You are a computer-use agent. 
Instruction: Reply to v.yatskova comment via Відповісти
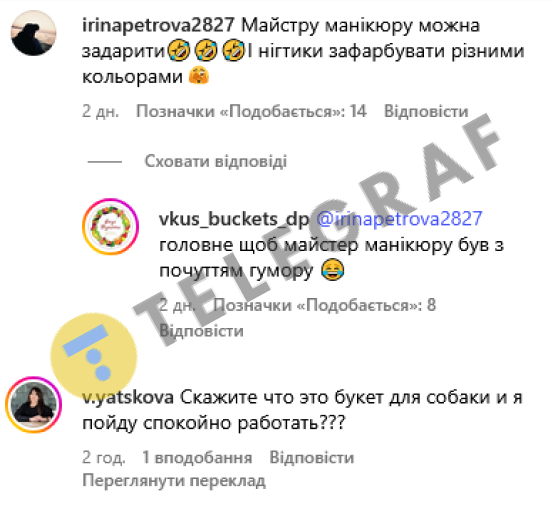click(312, 458)
